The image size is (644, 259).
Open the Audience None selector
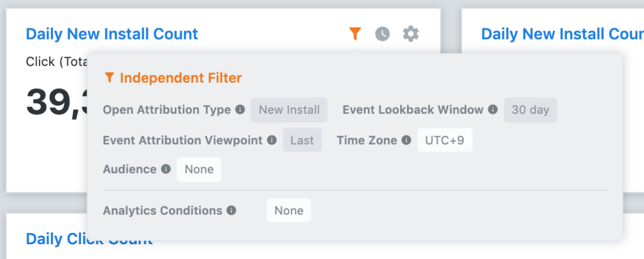click(x=199, y=169)
